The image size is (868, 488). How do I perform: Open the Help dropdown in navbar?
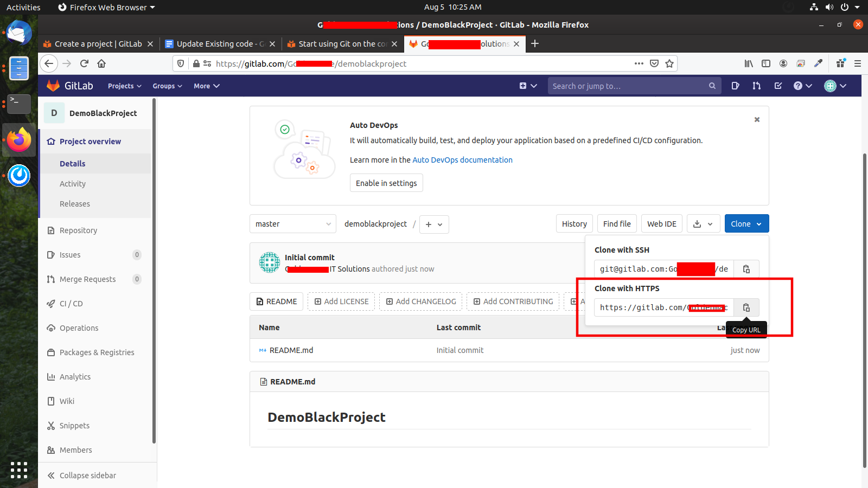coord(802,86)
